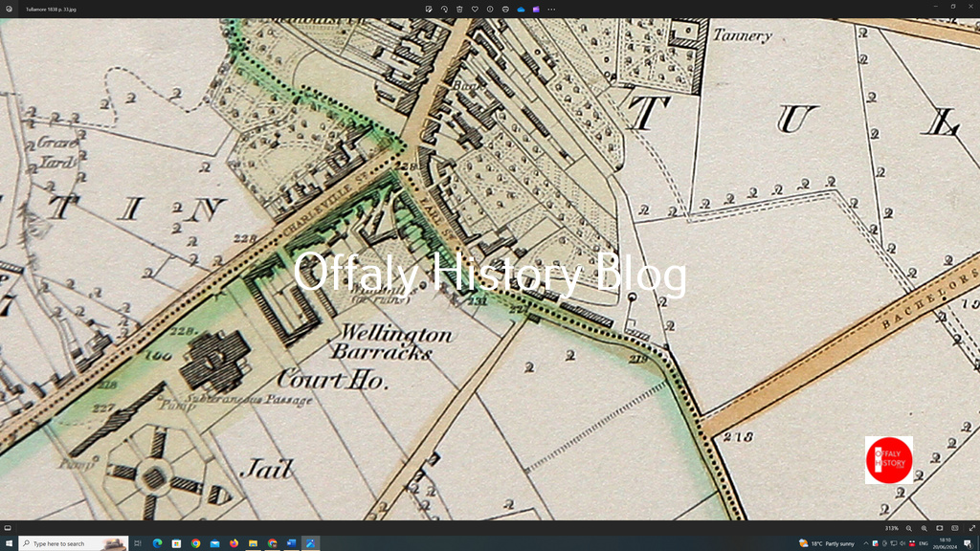Rotate the map image
This screenshot has height=551, width=980.
click(x=444, y=10)
